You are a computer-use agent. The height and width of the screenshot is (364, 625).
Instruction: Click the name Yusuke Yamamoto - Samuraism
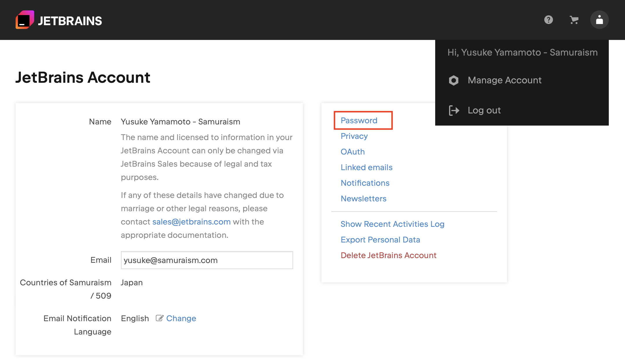[180, 122]
